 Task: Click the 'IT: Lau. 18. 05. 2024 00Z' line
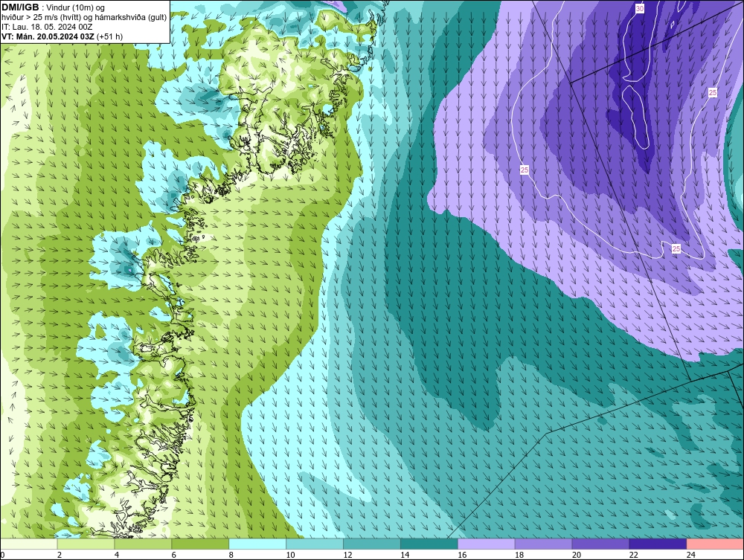tap(46, 27)
